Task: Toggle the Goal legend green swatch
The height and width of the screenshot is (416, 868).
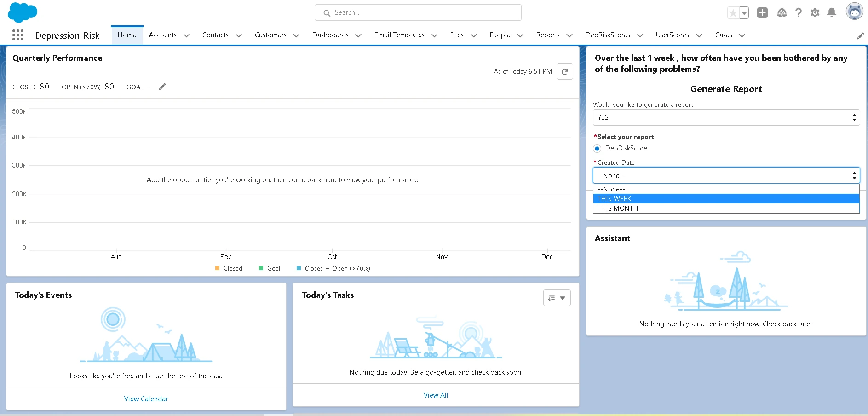Action: [x=261, y=268]
